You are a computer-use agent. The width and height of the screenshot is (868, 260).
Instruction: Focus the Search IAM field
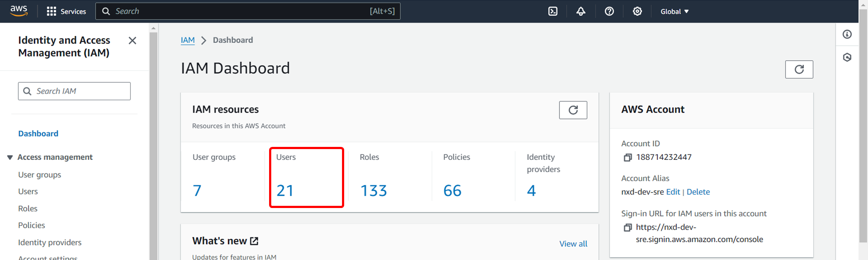click(74, 91)
